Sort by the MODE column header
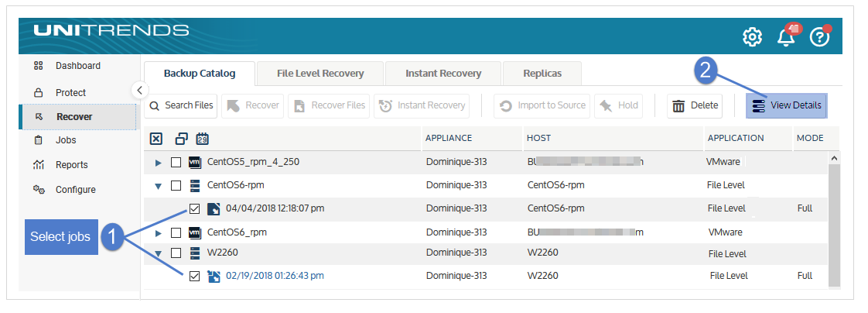868x313 pixels. coord(810,139)
